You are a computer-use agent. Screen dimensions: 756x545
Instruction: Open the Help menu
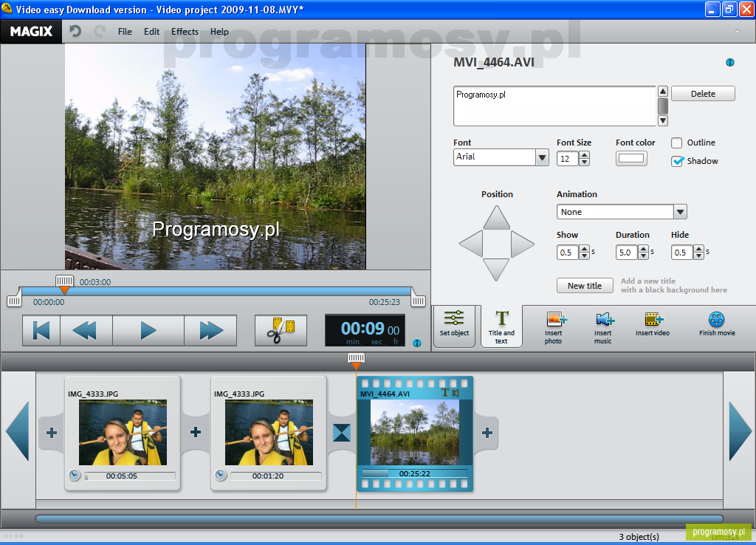point(219,31)
